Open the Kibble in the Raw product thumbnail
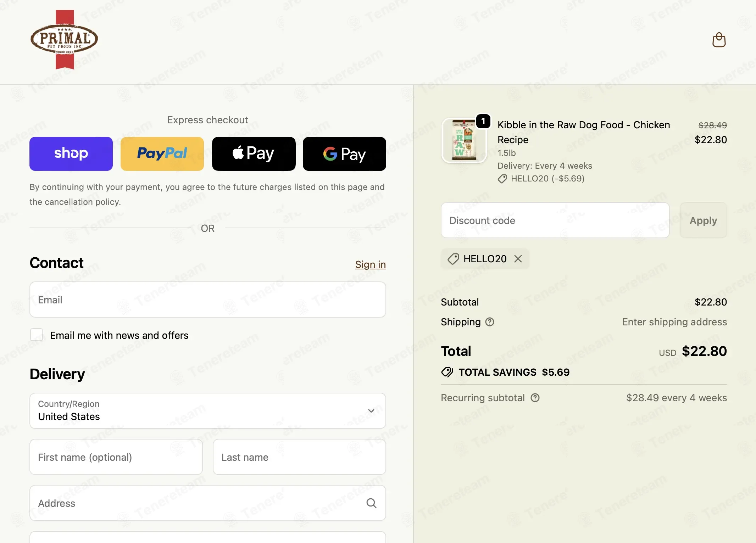The height and width of the screenshot is (543, 756). click(x=464, y=140)
